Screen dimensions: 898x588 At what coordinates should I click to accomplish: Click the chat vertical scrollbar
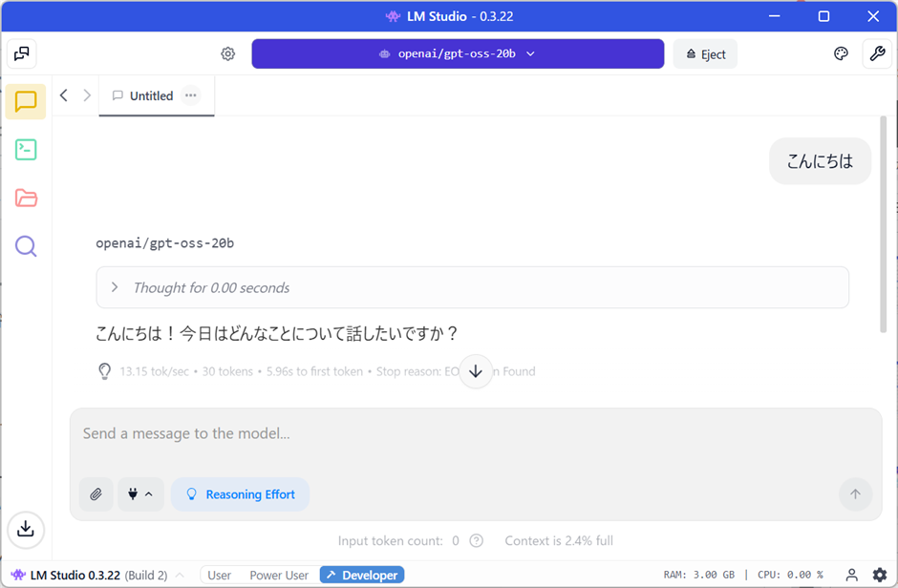pyautogui.click(x=883, y=224)
